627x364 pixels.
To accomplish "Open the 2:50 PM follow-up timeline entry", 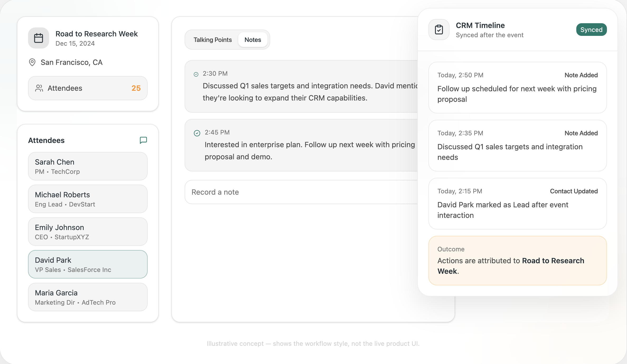I will pos(517,88).
